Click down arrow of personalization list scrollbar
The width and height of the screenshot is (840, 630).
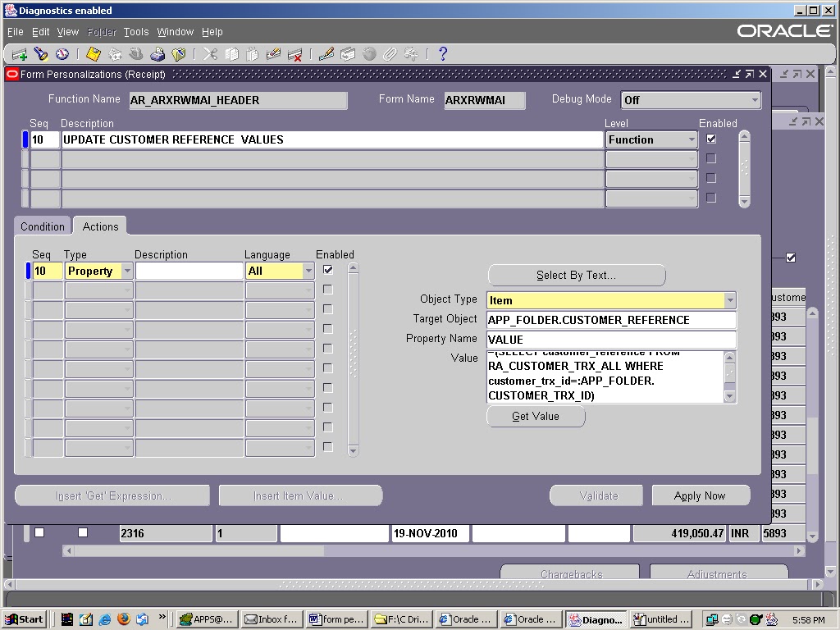coord(744,202)
